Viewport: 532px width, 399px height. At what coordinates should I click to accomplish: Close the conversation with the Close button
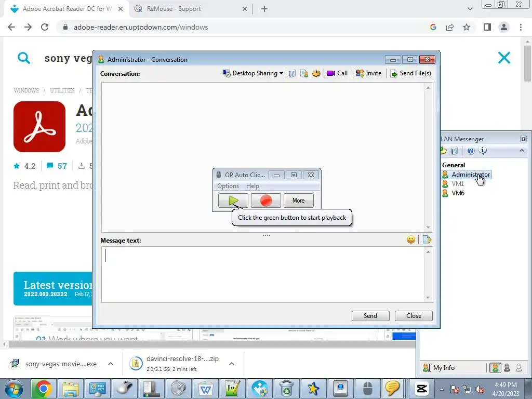click(x=414, y=316)
